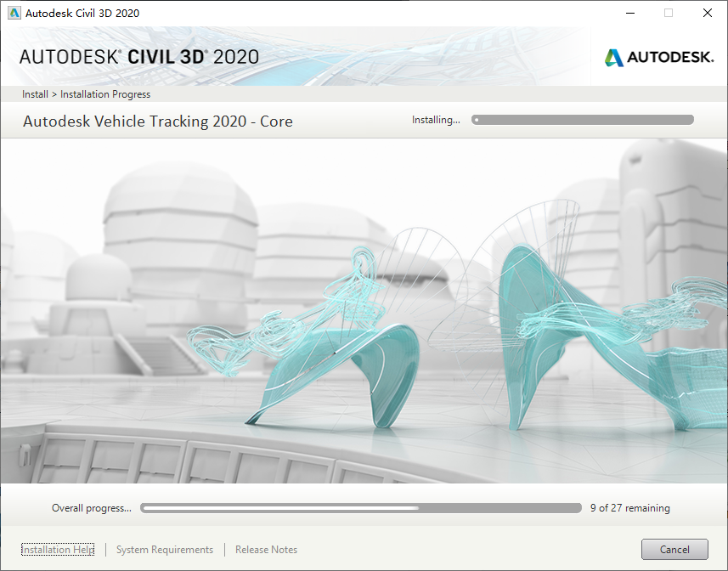
Task: Select the Install breadcrumb item
Action: pyautogui.click(x=35, y=94)
